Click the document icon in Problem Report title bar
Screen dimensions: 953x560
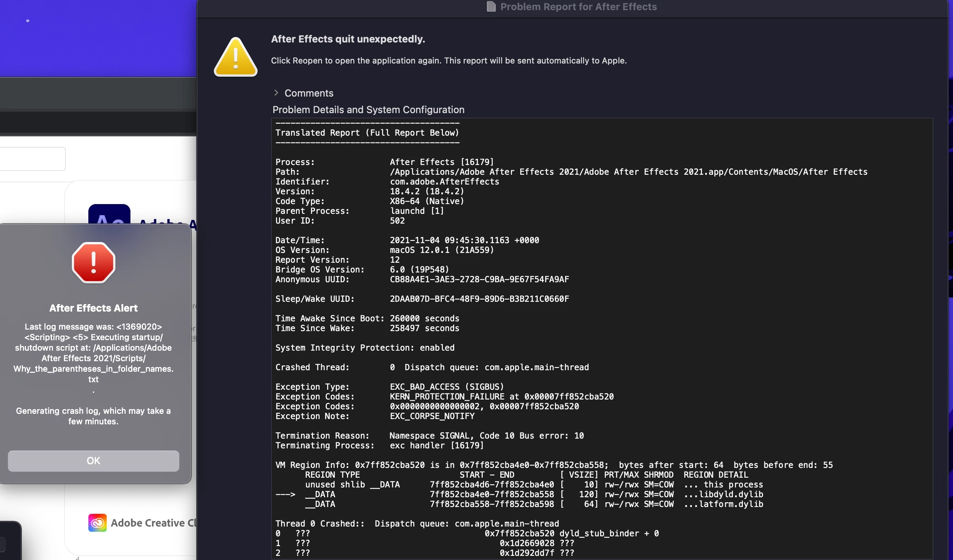point(491,7)
